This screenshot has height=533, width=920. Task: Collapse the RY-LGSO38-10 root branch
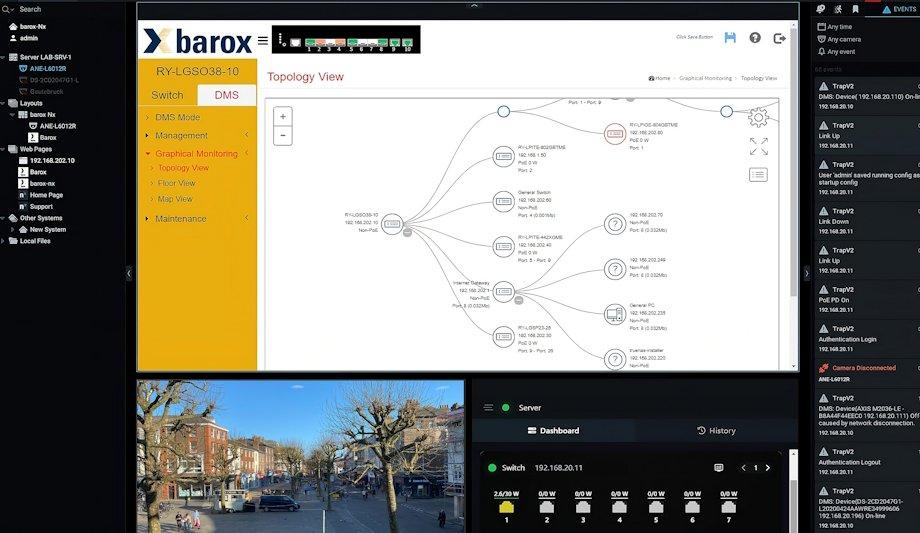click(407, 232)
